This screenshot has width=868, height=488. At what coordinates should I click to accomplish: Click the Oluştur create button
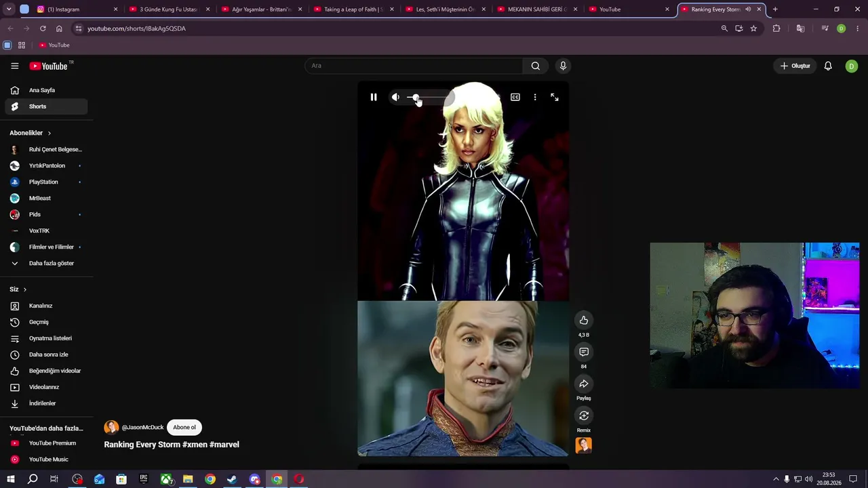pyautogui.click(x=795, y=66)
